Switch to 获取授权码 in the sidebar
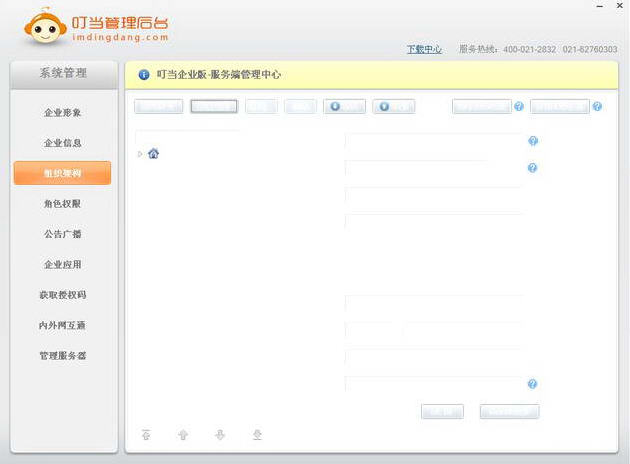 tap(62, 295)
